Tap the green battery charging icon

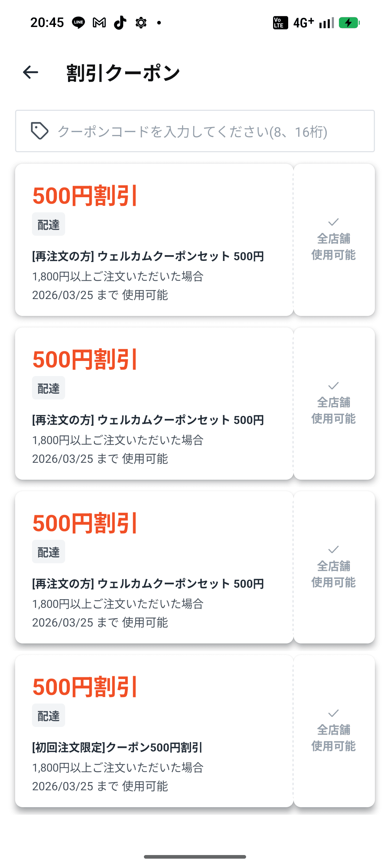[x=349, y=23]
